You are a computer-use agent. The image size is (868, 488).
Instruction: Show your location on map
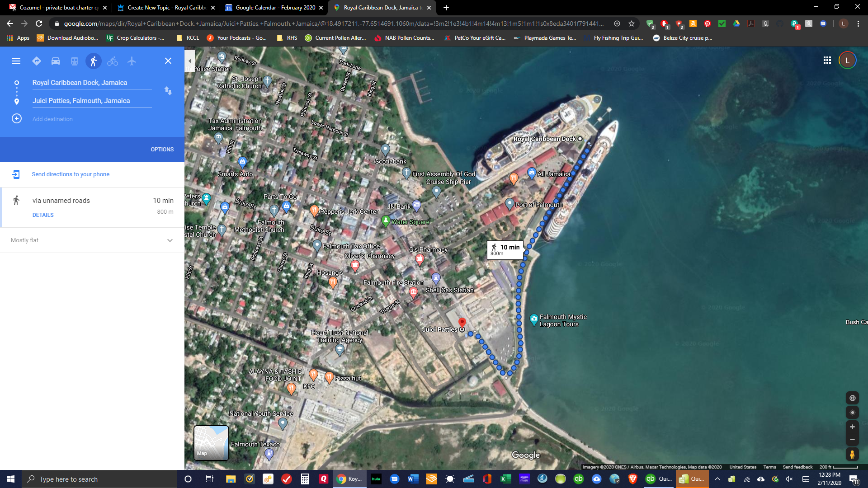[x=852, y=413]
